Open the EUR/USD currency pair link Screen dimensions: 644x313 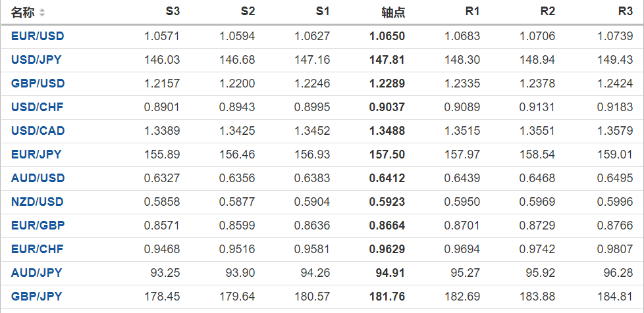[38, 36]
